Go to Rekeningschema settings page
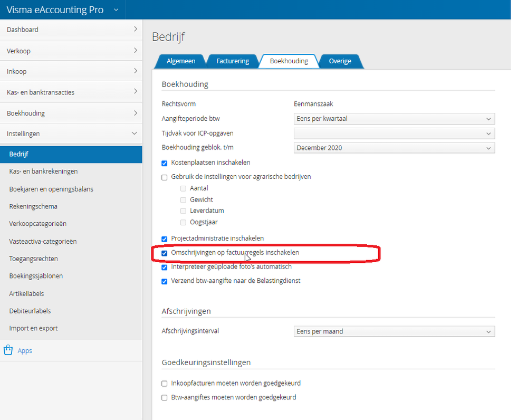The width and height of the screenshot is (527, 420). [33, 206]
